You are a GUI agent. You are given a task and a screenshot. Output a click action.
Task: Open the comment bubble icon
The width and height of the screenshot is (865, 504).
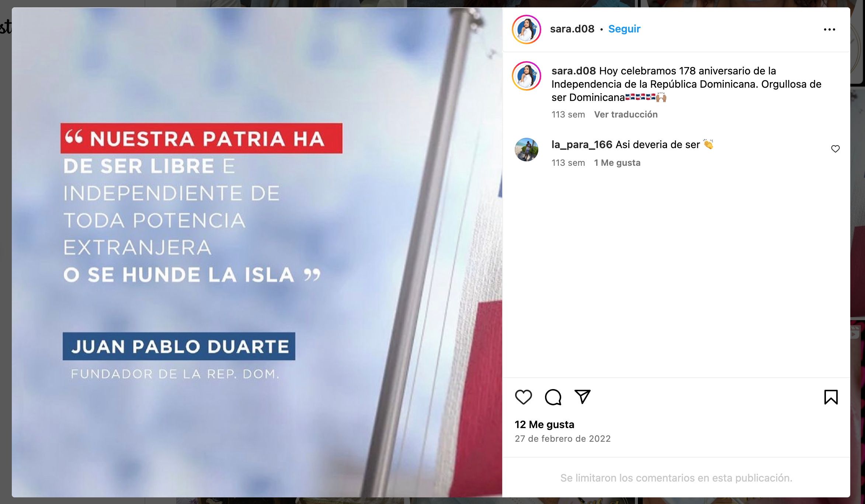(x=553, y=397)
